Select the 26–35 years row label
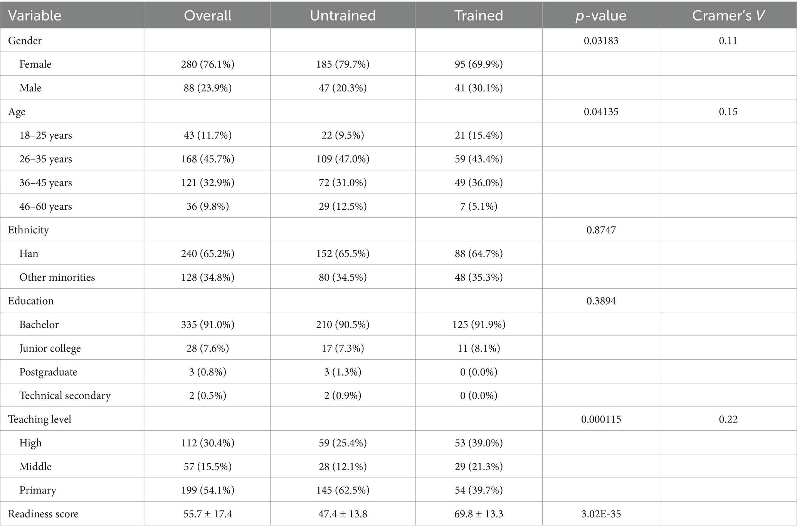This screenshot has width=797, height=532. 46,159
